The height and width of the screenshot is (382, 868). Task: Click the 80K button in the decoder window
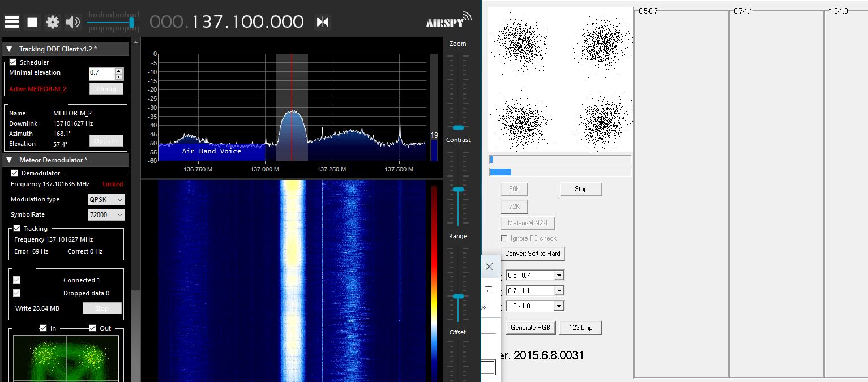point(514,189)
